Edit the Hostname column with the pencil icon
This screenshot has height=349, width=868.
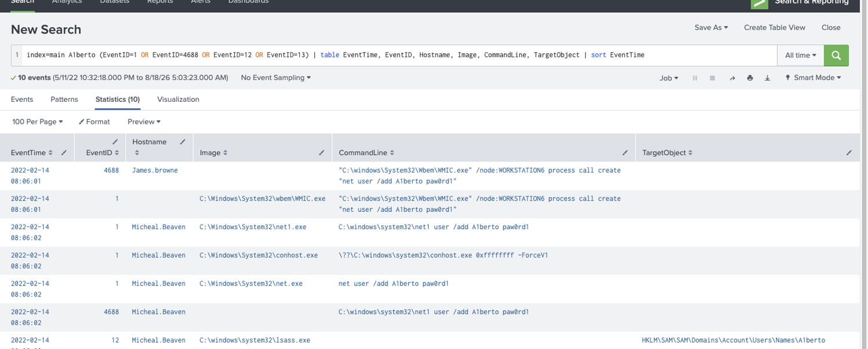coord(183,142)
